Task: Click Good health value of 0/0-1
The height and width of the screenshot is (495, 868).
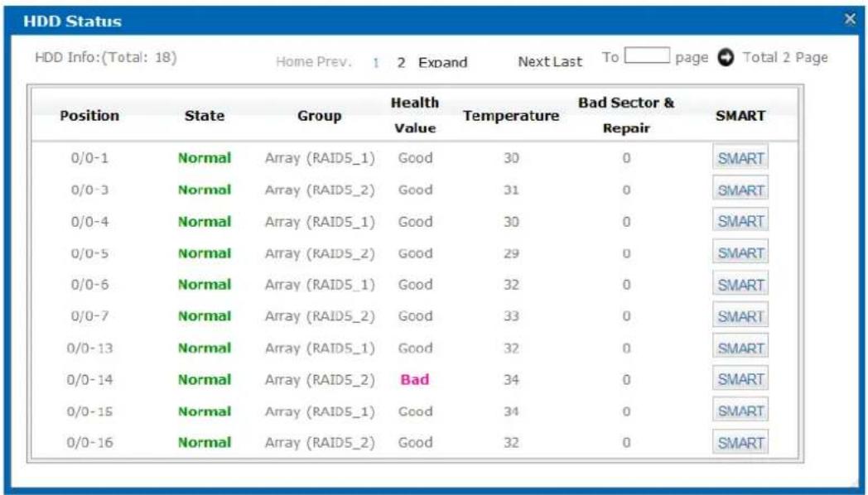Action: [415, 158]
